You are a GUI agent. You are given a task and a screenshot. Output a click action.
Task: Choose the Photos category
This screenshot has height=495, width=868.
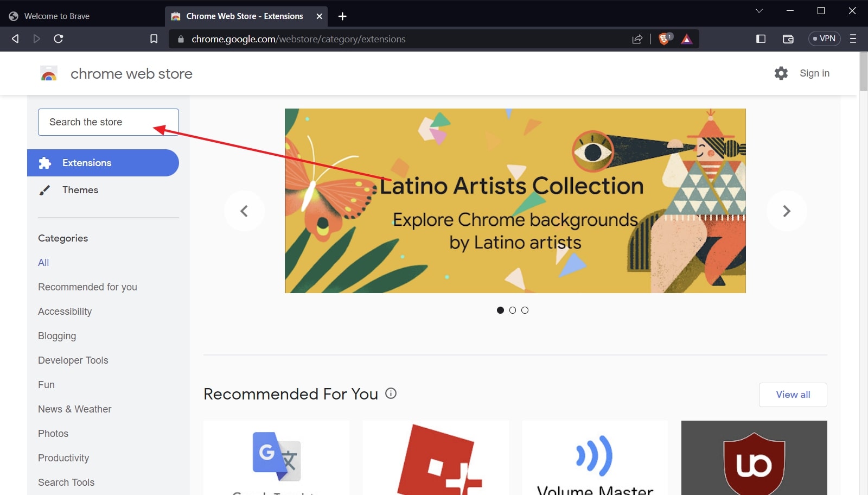tap(53, 434)
